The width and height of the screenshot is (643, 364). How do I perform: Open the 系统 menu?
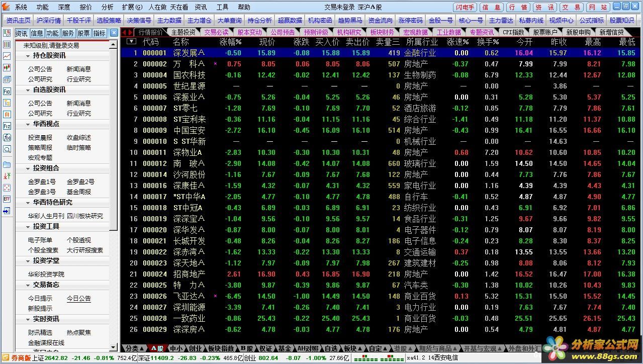pyautogui.click(x=21, y=7)
